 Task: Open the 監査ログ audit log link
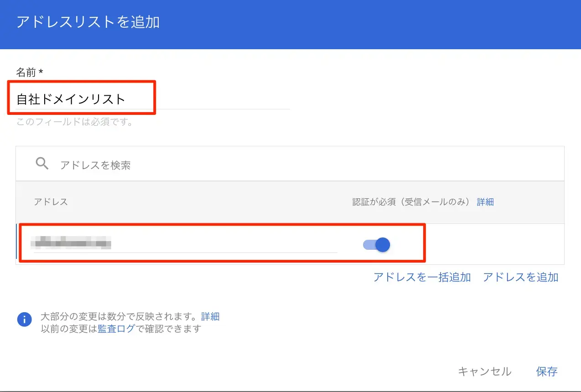coord(116,329)
